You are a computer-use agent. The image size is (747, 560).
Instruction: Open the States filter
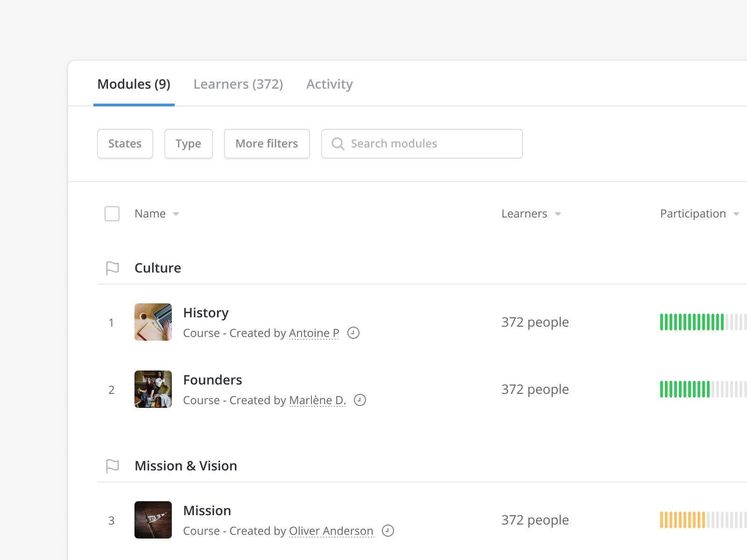(125, 144)
